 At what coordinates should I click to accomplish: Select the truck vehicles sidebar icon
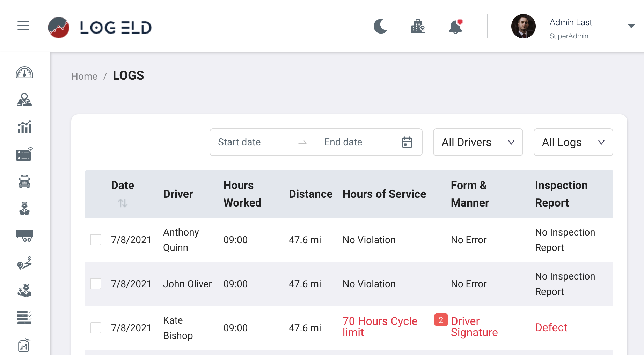tap(24, 181)
